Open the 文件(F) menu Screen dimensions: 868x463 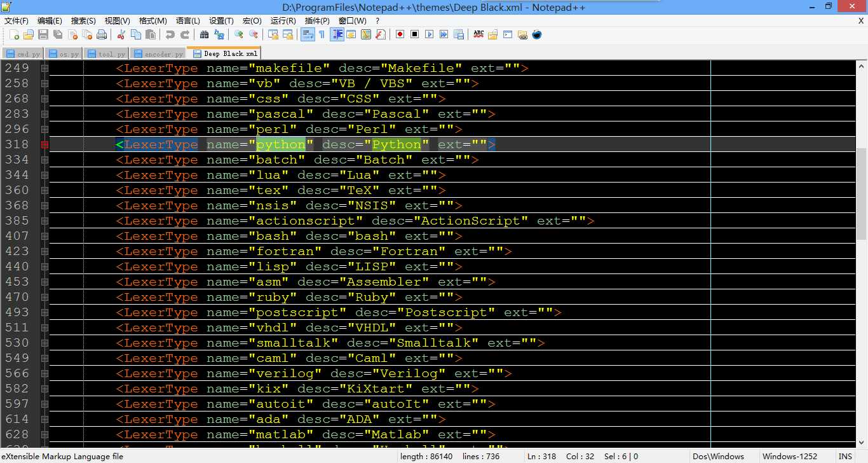pyautogui.click(x=17, y=21)
